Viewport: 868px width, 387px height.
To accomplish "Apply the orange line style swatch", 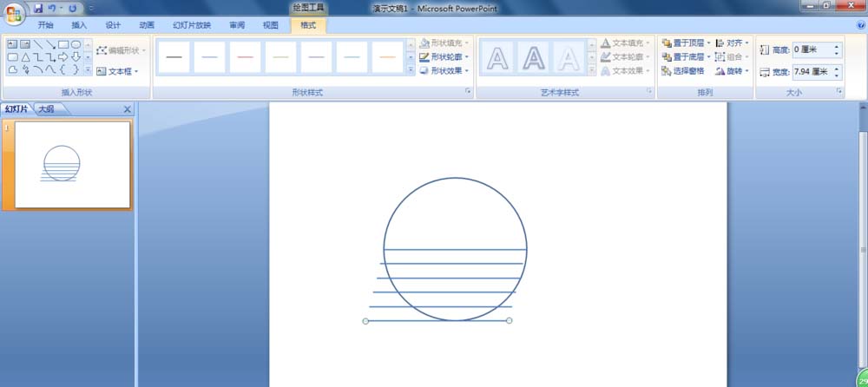I will click(387, 57).
